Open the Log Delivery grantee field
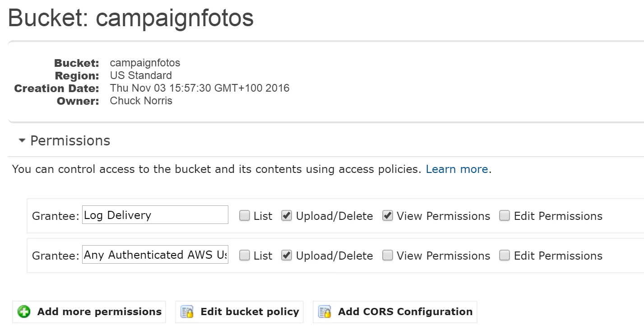This screenshot has height=335, width=644. coord(155,215)
